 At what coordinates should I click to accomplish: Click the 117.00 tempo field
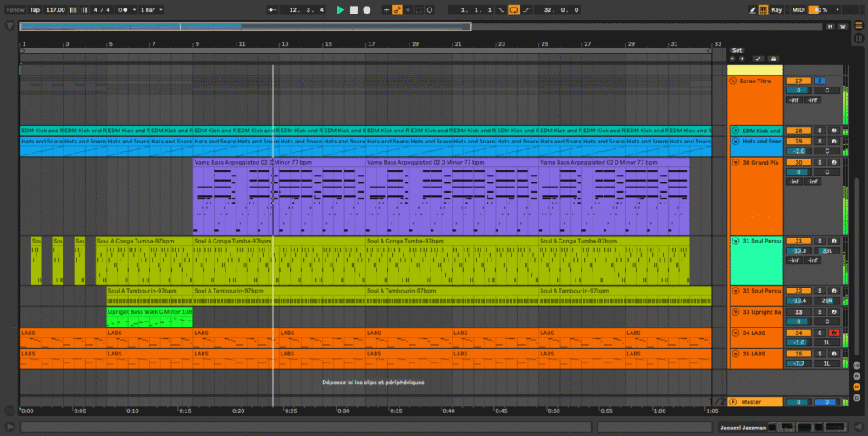tap(55, 10)
